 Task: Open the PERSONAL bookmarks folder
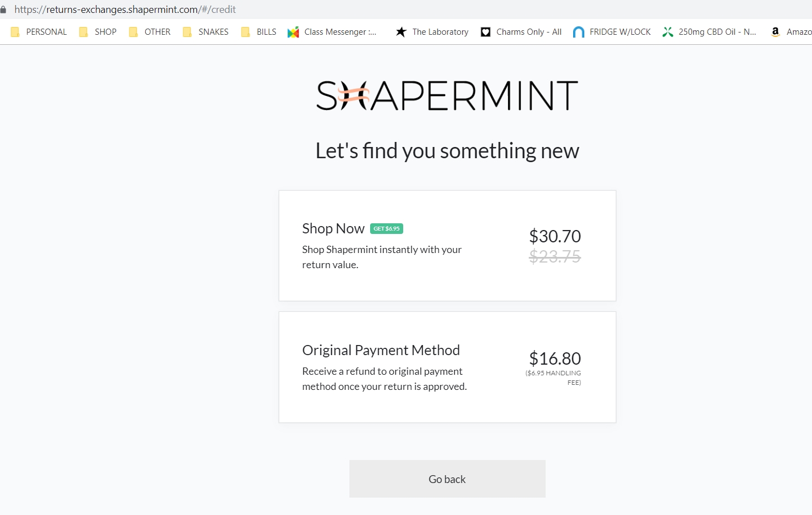[x=38, y=32]
